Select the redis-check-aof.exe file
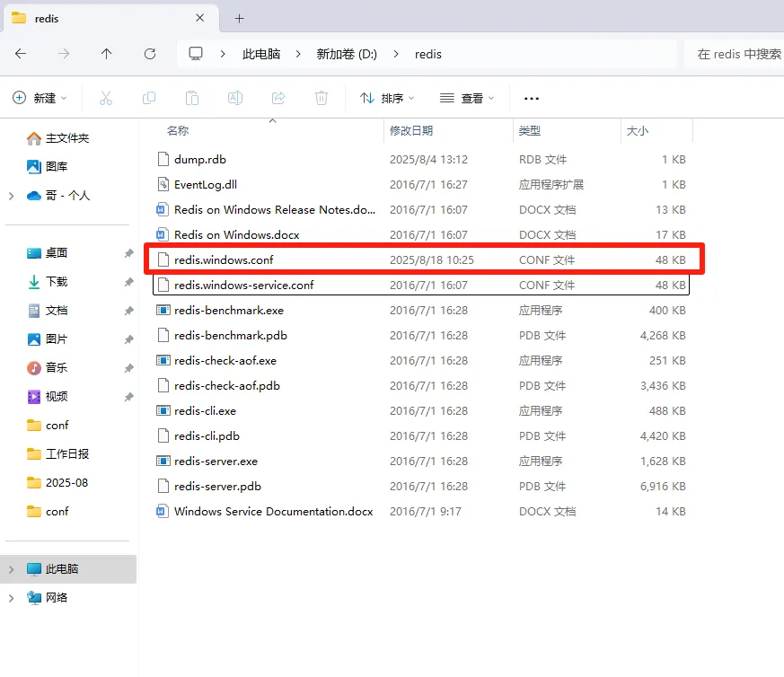 [421, 361]
